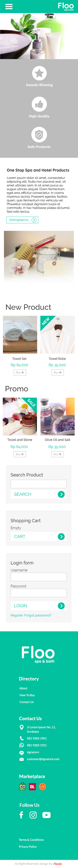
Task: Click the Floo spa & bath header logo
Action: 66,6
